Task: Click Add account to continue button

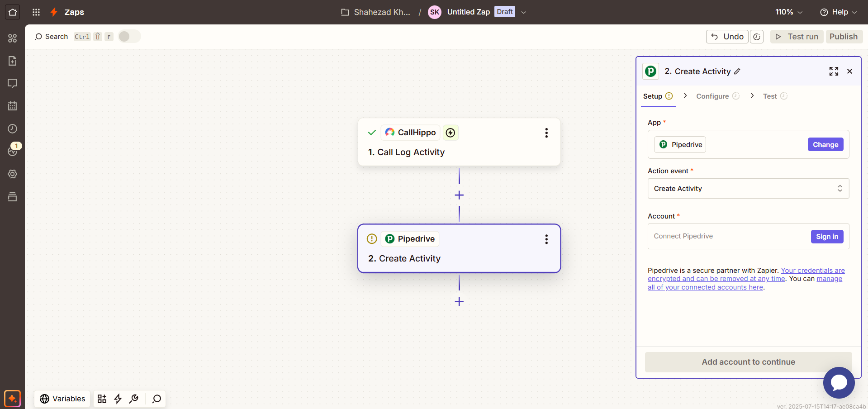Action: [748, 362]
